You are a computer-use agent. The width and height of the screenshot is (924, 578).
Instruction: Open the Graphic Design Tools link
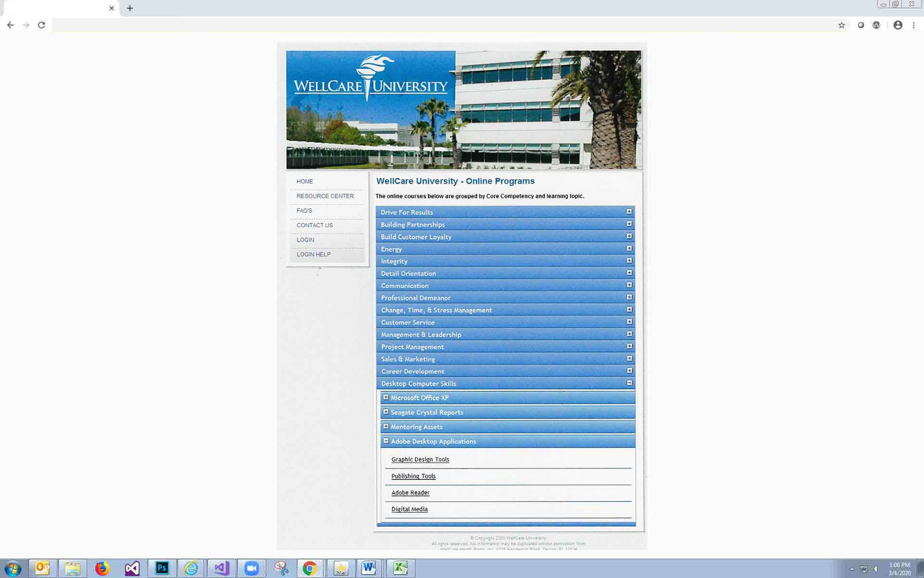point(420,460)
